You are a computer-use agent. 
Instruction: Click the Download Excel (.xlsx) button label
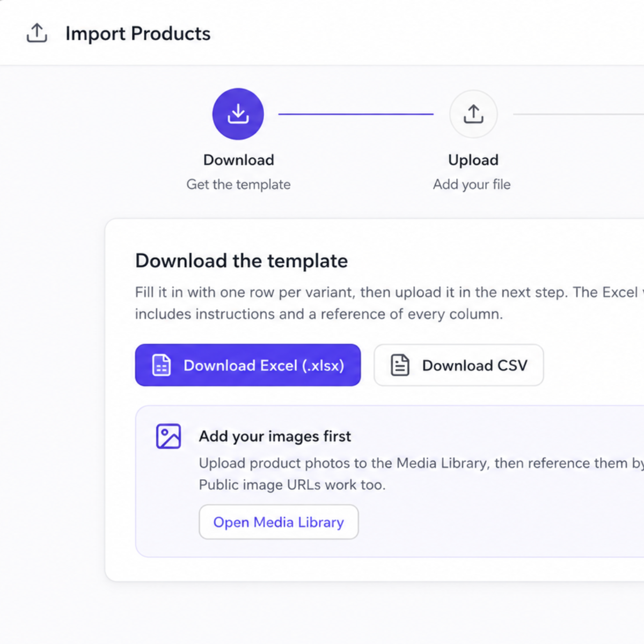click(264, 365)
